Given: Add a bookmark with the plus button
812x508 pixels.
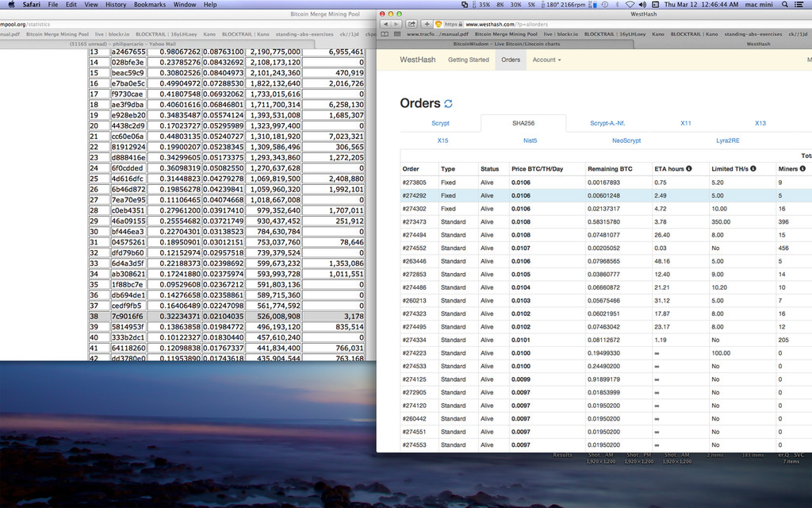Looking at the screenshot, I should tap(426, 24).
